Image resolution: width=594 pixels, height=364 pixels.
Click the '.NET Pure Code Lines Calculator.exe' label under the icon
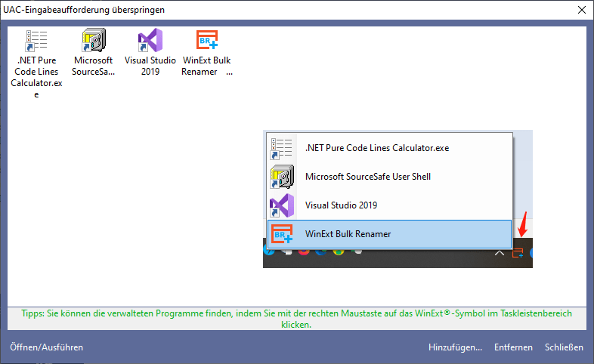pos(36,77)
